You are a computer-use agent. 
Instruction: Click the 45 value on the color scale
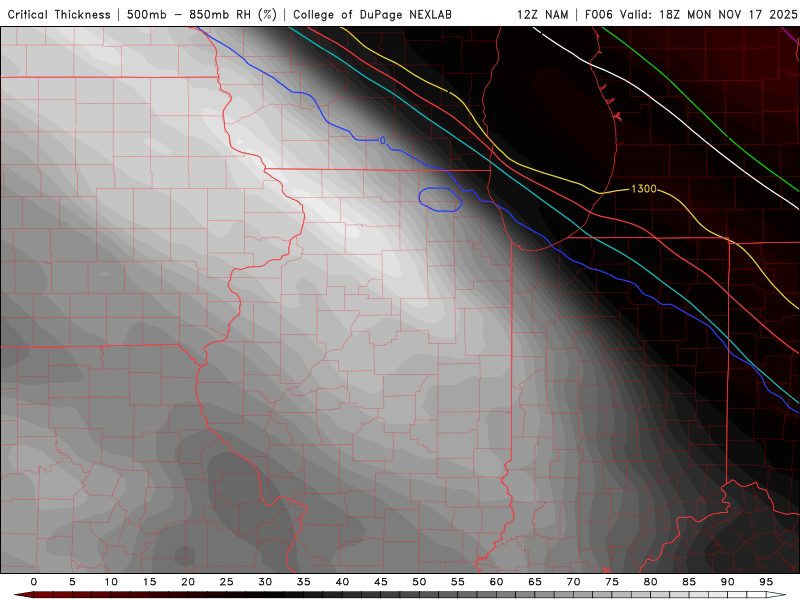[x=381, y=582]
